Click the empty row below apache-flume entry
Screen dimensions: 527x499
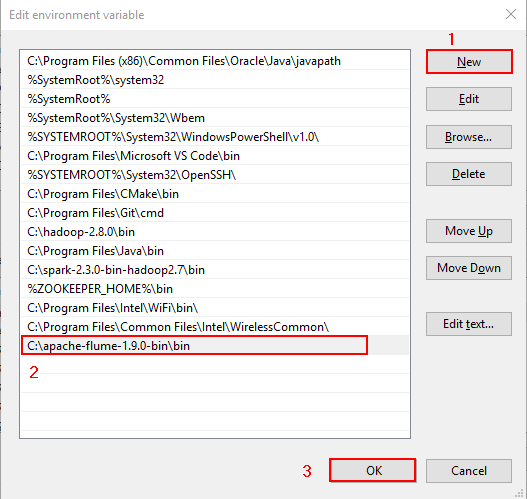coord(215,365)
